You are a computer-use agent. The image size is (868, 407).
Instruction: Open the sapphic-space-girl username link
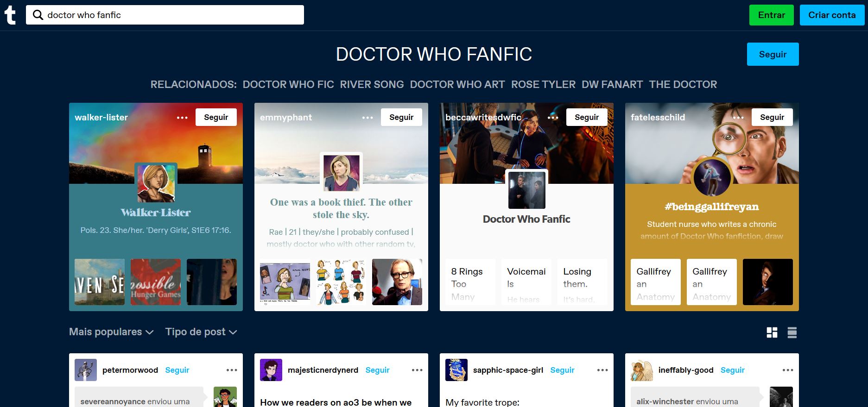(508, 370)
